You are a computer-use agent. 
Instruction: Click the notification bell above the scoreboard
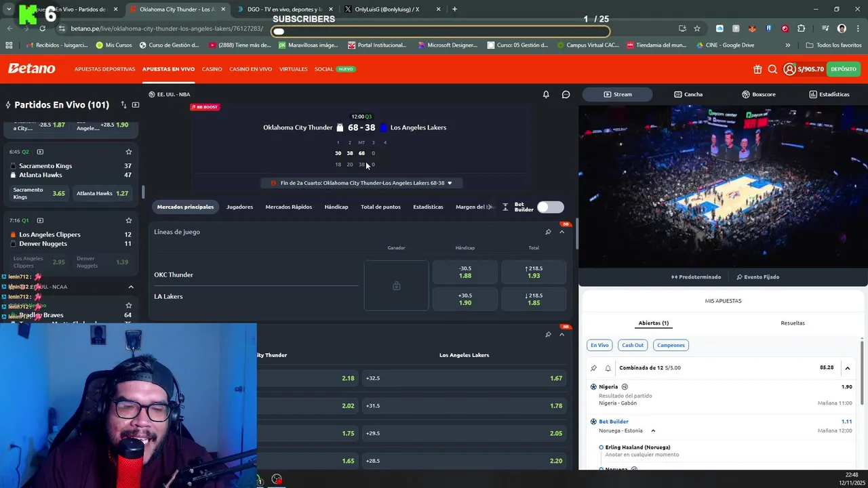pyautogui.click(x=546, y=94)
